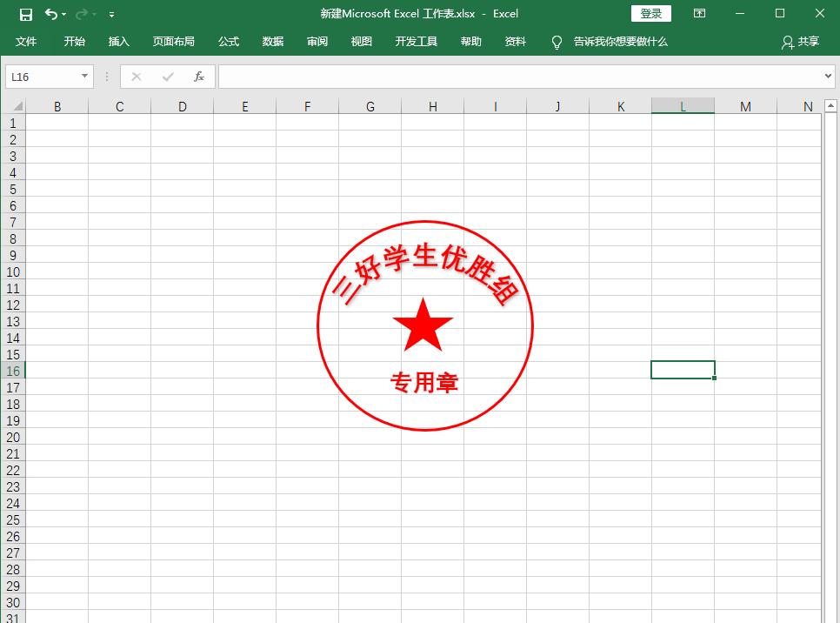Click the Enter checkmark icon beside formula bar
Viewport: 840px width, 623px height.
[x=167, y=76]
